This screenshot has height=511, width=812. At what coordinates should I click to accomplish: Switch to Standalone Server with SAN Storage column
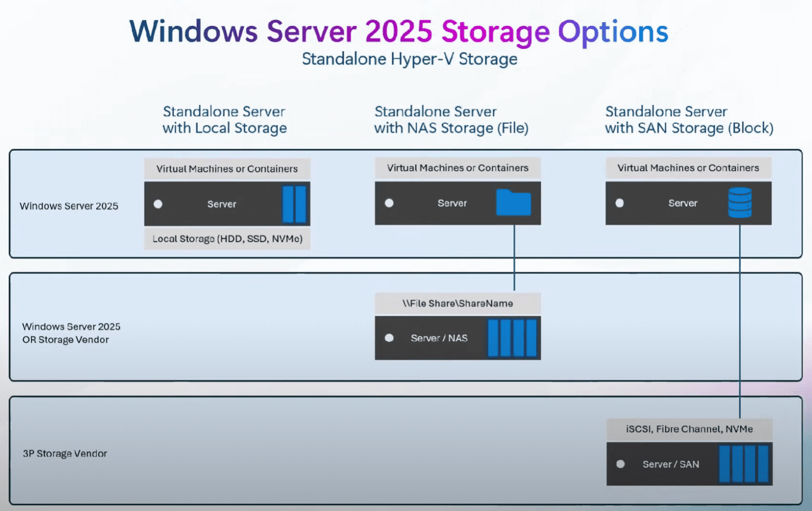[689, 120]
